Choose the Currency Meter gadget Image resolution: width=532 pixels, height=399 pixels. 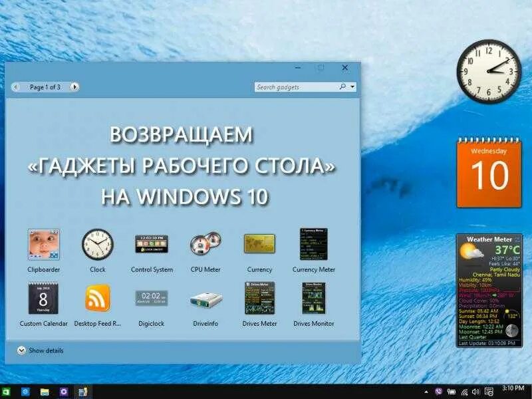[313, 244]
